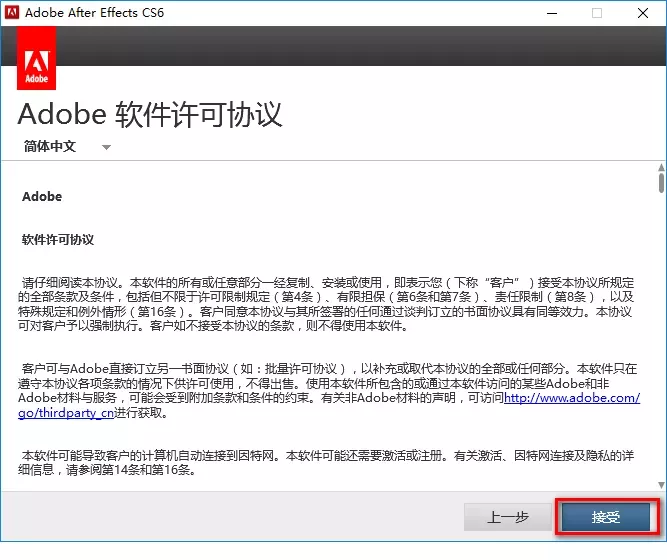This screenshot has width=667, height=560.
Task: Click the scrollbar up arrow in the agreement
Action: tap(660, 164)
